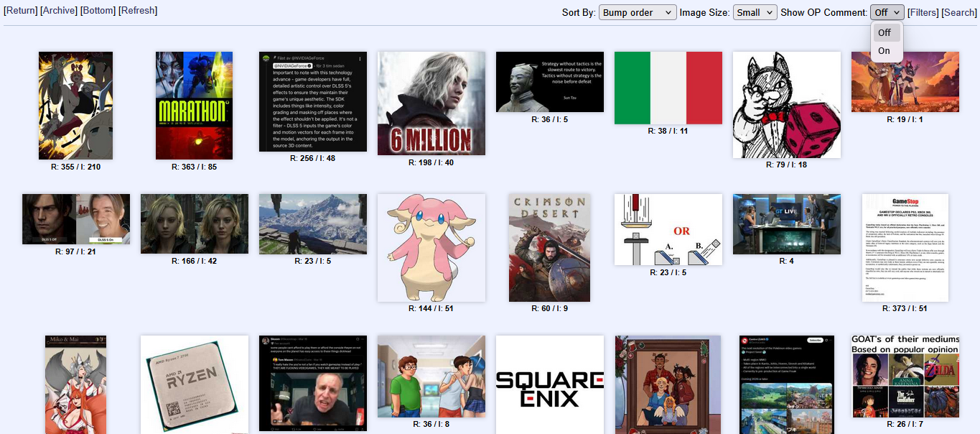The height and width of the screenshot is (434, 980).
Task: Open the Search link
Action: pyautogui.click(x=959, y=13)
